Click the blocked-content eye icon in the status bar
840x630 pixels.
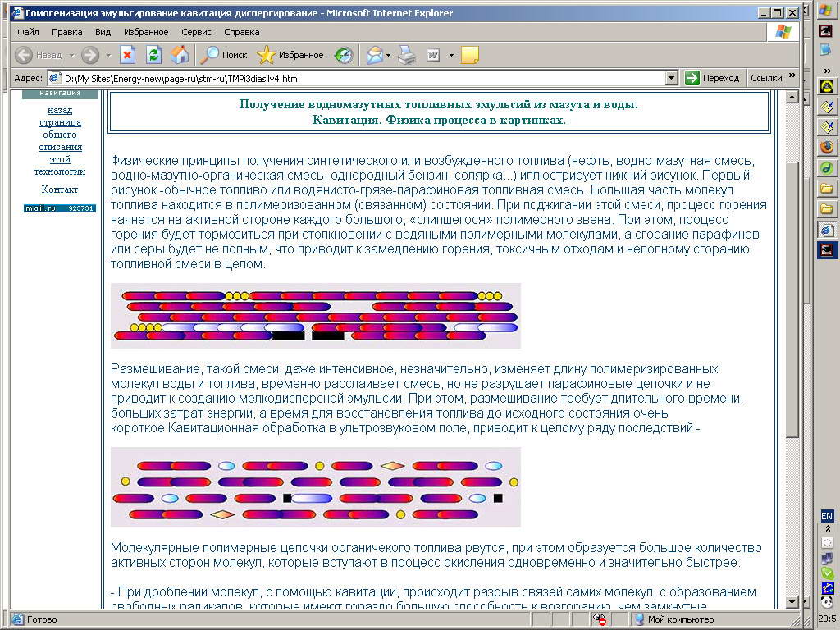click(x=600, y=619)
